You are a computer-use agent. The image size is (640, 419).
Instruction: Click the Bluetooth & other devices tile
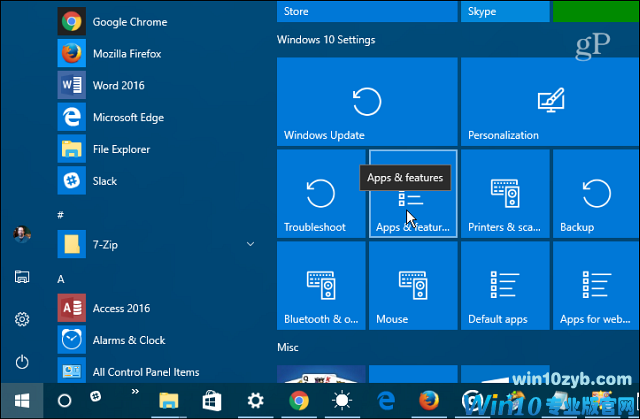click(320, 286)
